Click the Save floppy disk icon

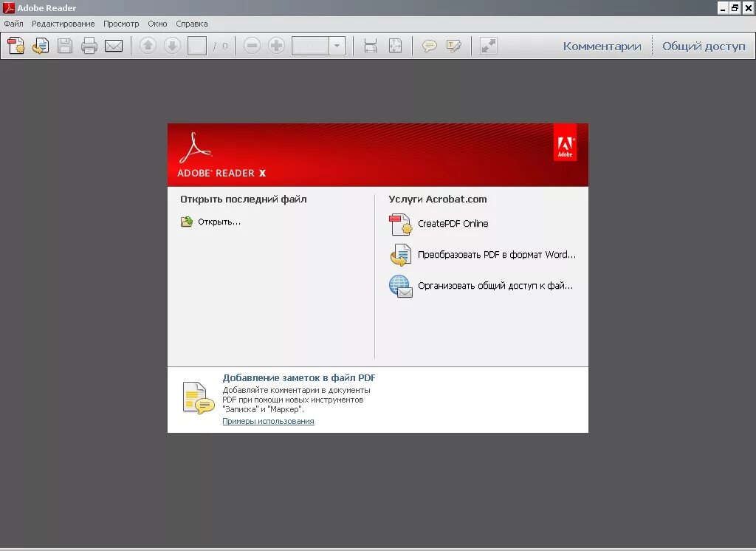pos(65,46)
